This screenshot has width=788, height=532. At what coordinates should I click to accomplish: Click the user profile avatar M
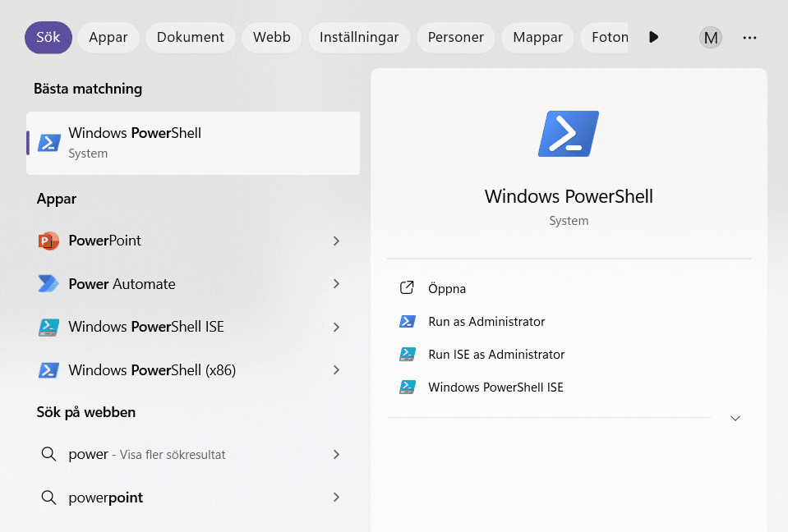click(711, 37)
